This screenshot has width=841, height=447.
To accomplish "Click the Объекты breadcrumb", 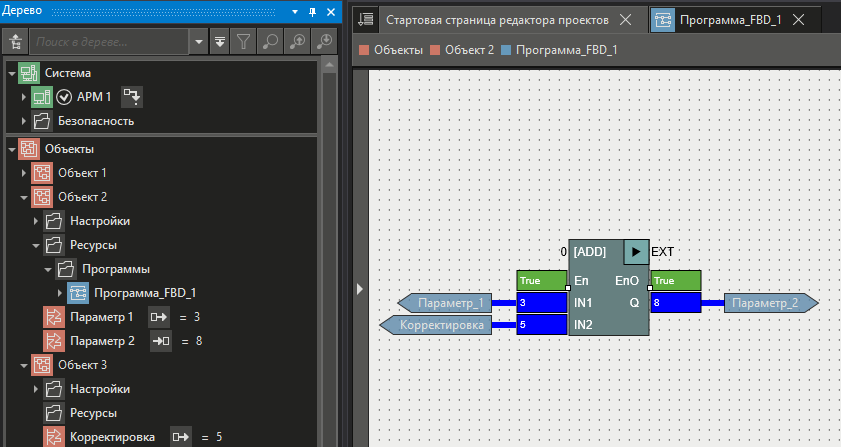I will (398, 50).
